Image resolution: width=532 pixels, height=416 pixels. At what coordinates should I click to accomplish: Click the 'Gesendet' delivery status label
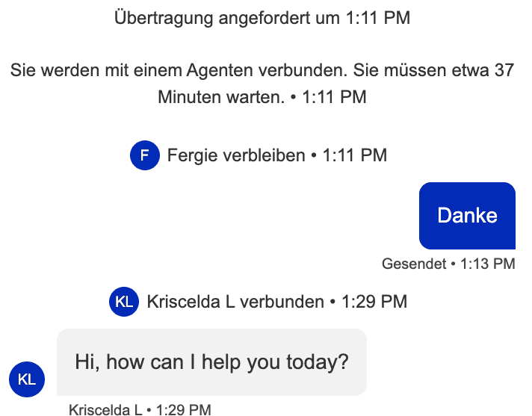coord(413,264)
